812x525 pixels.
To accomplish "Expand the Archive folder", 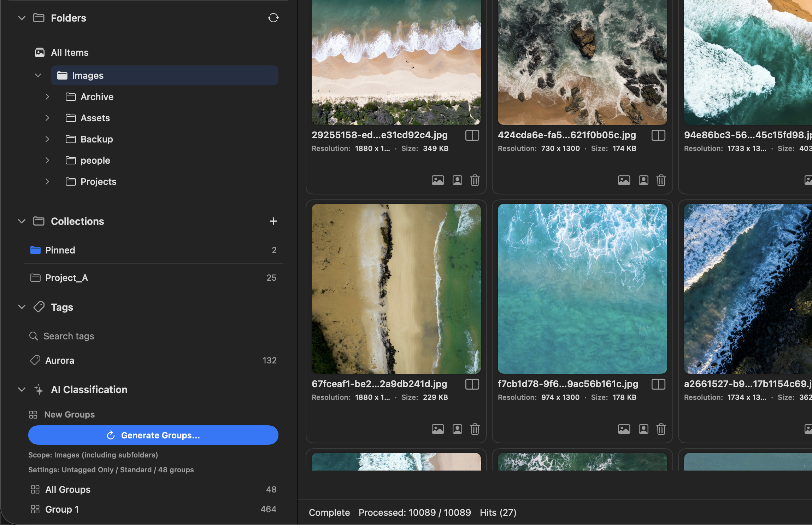I will coord(47,97).
